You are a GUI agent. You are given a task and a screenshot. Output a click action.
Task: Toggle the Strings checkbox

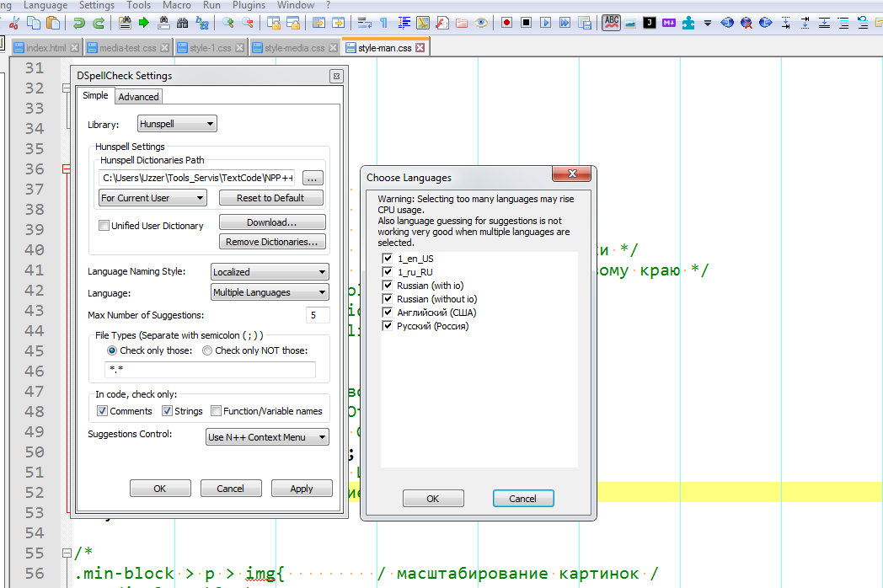(167, 410)
